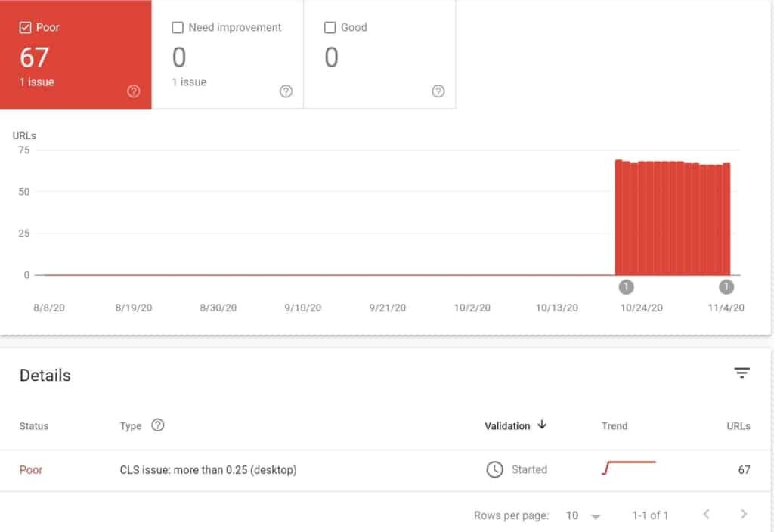
Task: Click the URLs column header
Action: 738,426
